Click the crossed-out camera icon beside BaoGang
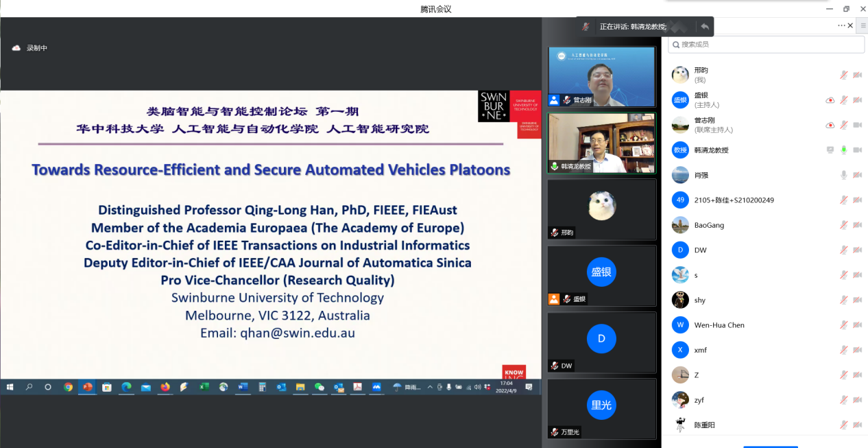This screenshot has height=448, width=868. click(857, 225)
